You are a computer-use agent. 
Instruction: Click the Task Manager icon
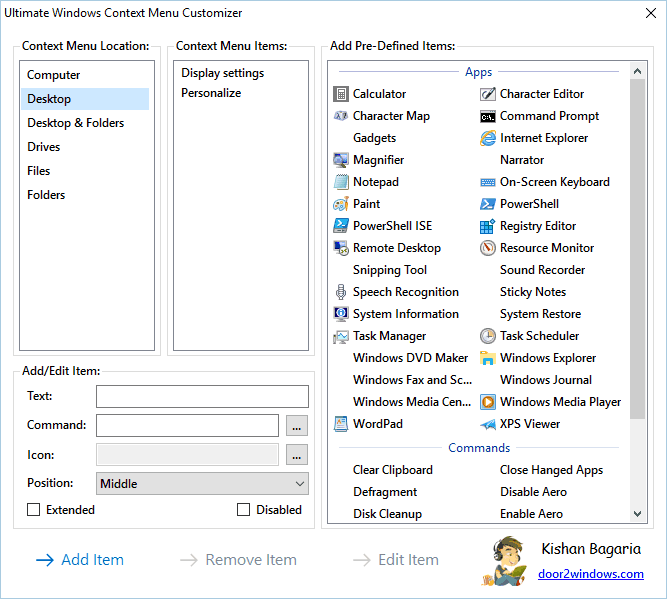pyautogui.click(x=341, y=337)
